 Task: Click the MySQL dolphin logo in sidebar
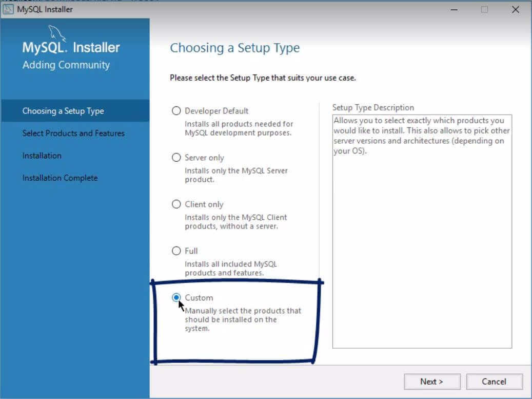(x=56, y=33)
